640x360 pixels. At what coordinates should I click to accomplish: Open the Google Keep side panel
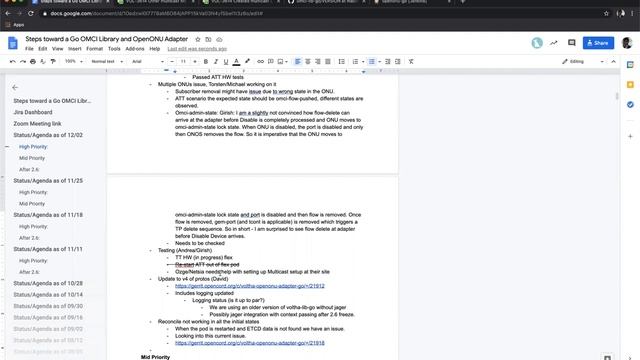[x=630, y=85]
